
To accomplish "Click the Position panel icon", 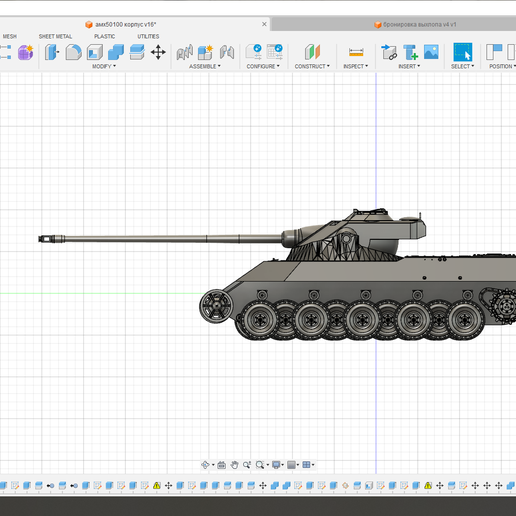I will point(494,52).
